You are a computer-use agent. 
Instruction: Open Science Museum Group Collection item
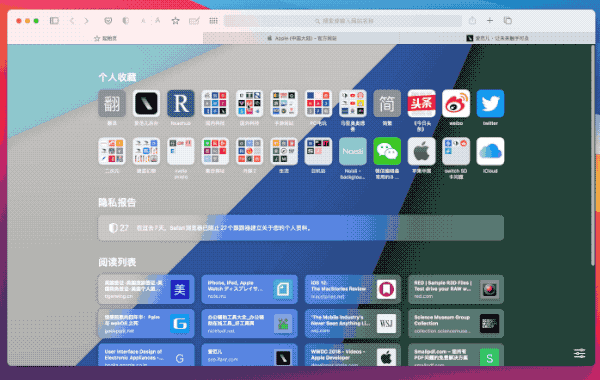pos(456,323)
